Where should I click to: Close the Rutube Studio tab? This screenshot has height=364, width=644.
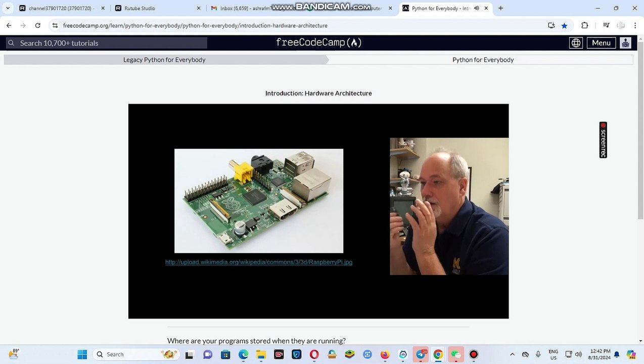[199, 8]
